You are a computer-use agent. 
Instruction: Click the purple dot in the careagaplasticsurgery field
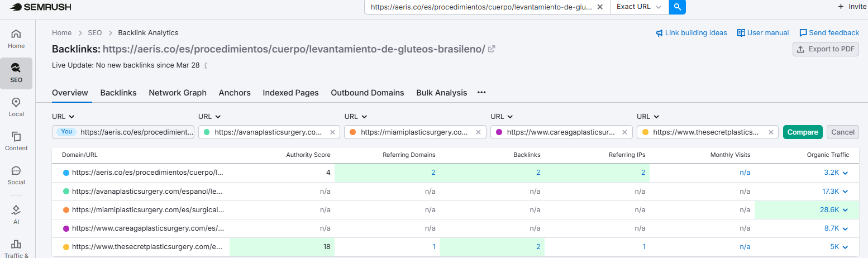click(499, 132)
